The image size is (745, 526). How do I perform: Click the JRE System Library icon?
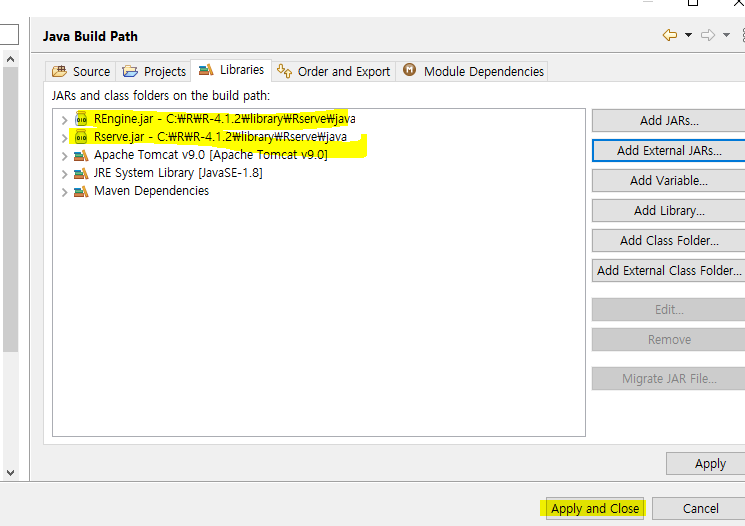(x=81, y=173)
